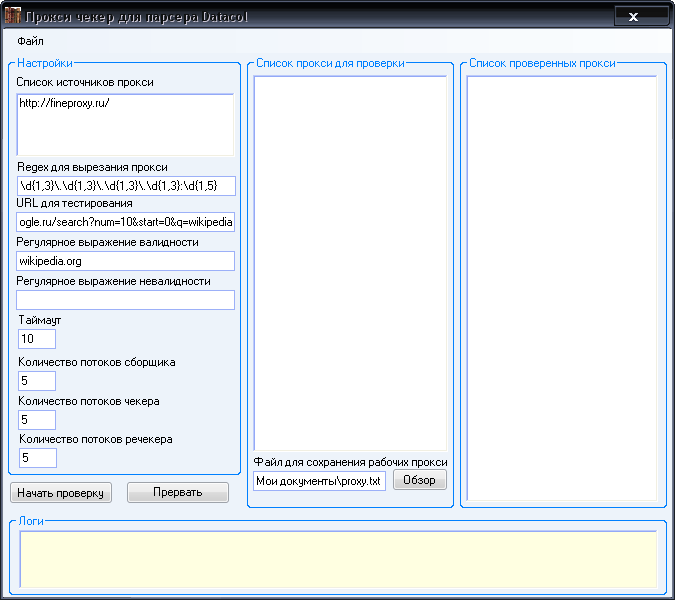Click the Количество потоков сборщика field
This screenshot has height=600, width=675.
37,381
